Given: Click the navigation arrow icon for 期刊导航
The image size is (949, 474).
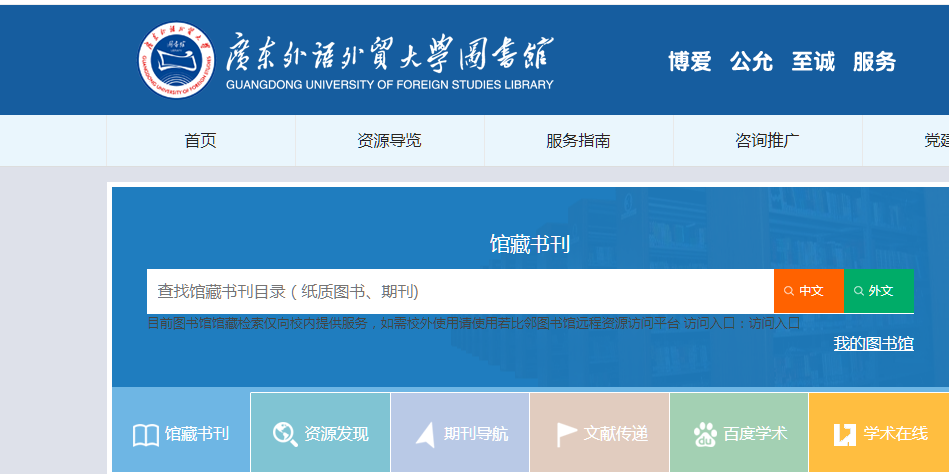Looking at the screenshot, I should 425,434.
